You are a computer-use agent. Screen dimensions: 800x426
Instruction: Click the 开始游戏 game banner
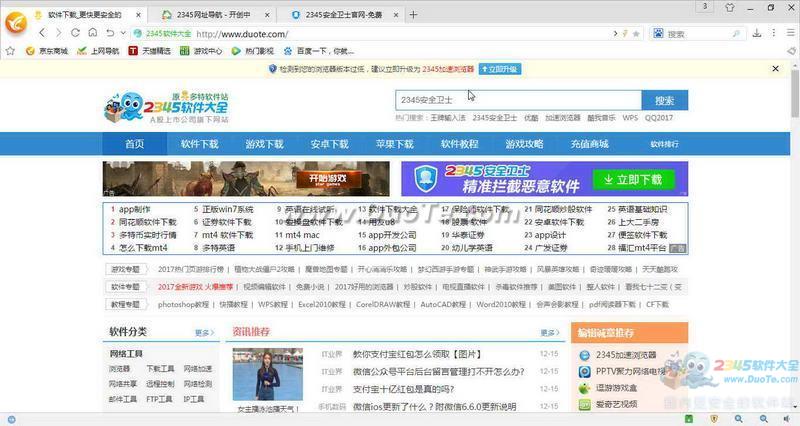pyautogui.click(x=246, y=179)
